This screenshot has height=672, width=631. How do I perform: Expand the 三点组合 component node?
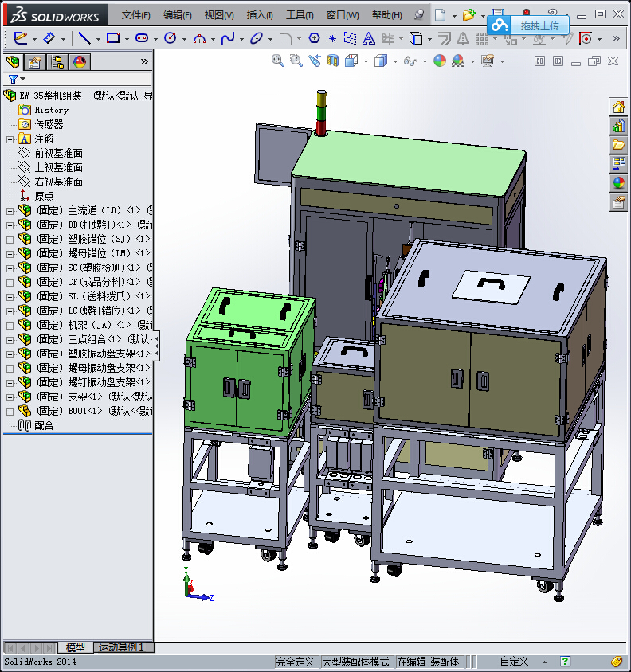(x=10, y=340)
